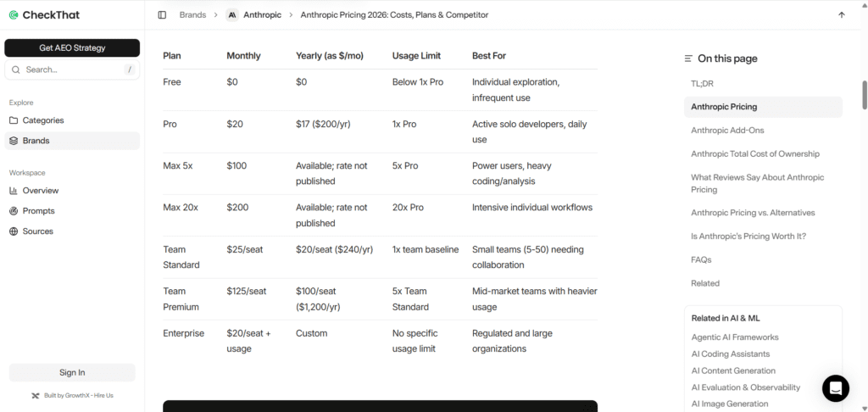
Task: Open Sources globe icon
Action: [x=14, y=231]
